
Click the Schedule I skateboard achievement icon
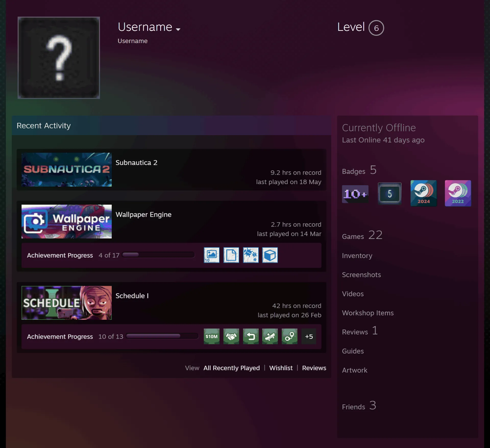[270, 336]
